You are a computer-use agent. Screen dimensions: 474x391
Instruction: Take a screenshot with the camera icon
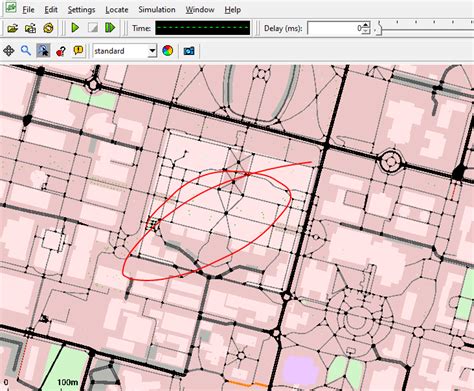click(x=189, y=51)
